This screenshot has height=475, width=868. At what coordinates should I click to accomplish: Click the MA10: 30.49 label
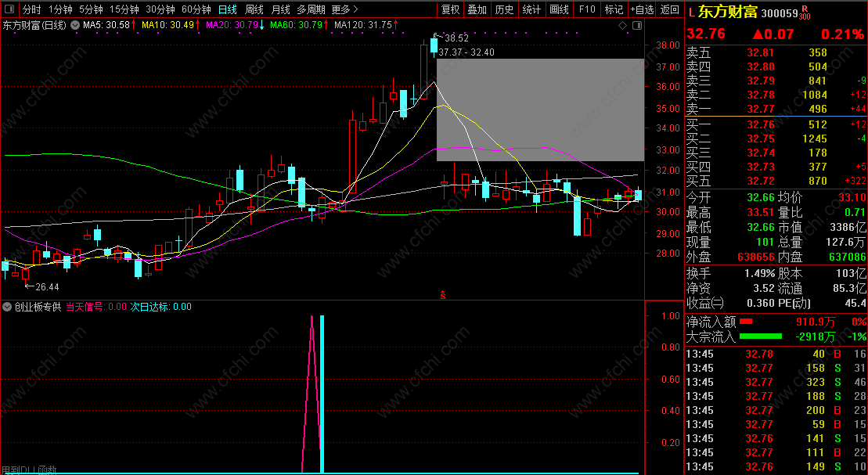(x=167, y=25)
